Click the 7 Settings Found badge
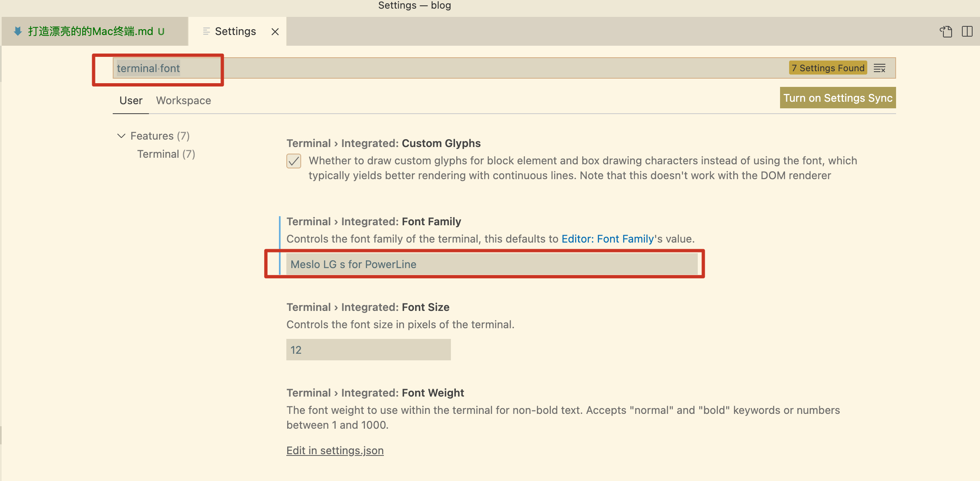Viewport: 980px width, 481px height. (x=828, y=68)
